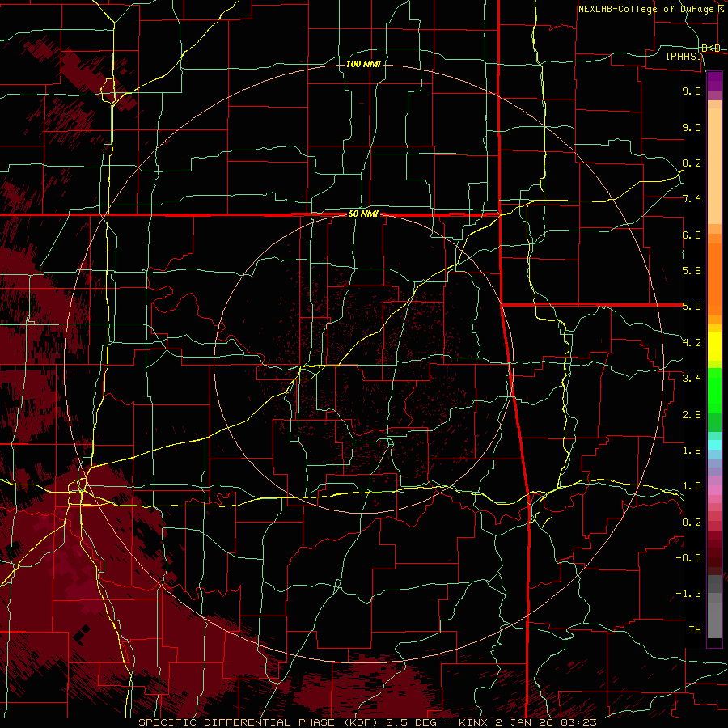Click the 03:23 timestamp text

[x=578, y=722]
